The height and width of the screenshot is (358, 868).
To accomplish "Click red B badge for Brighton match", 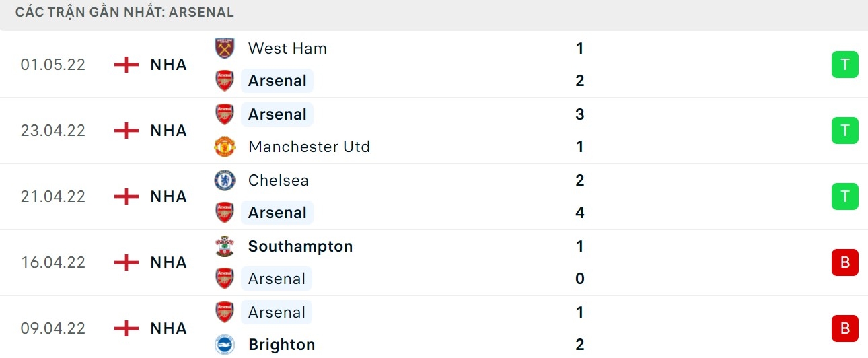I will point(845,328).
